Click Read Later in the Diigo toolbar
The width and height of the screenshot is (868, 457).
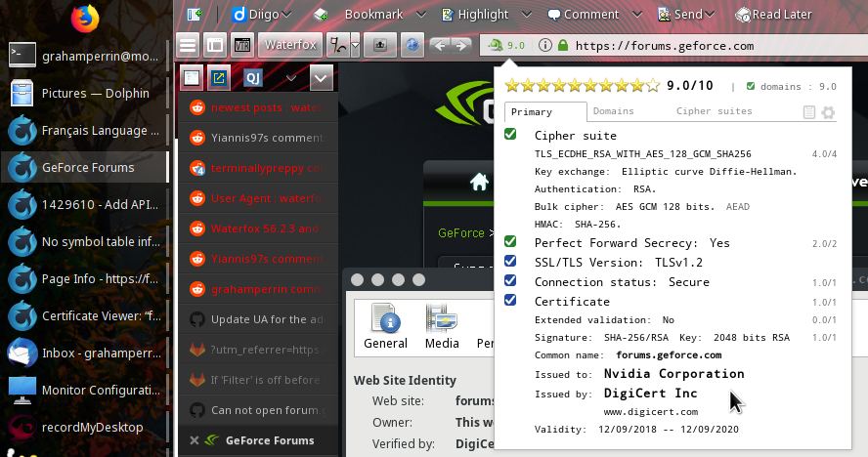coord(773,15)
